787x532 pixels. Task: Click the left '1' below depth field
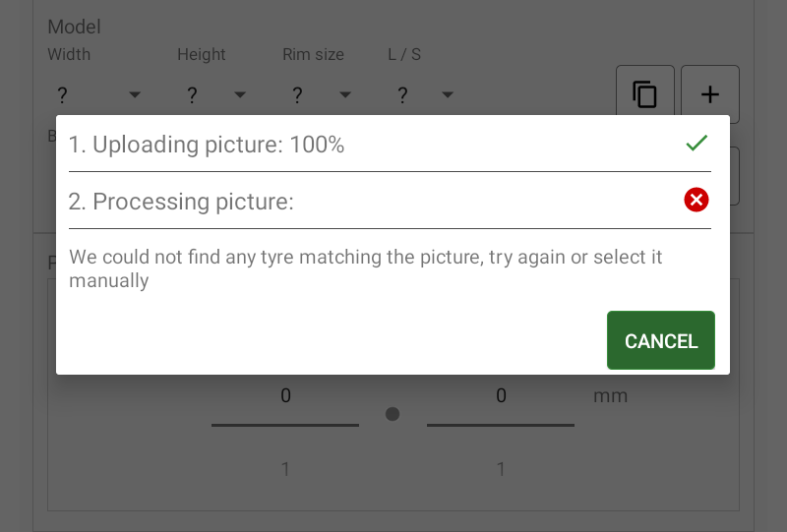tap(285, 470)
